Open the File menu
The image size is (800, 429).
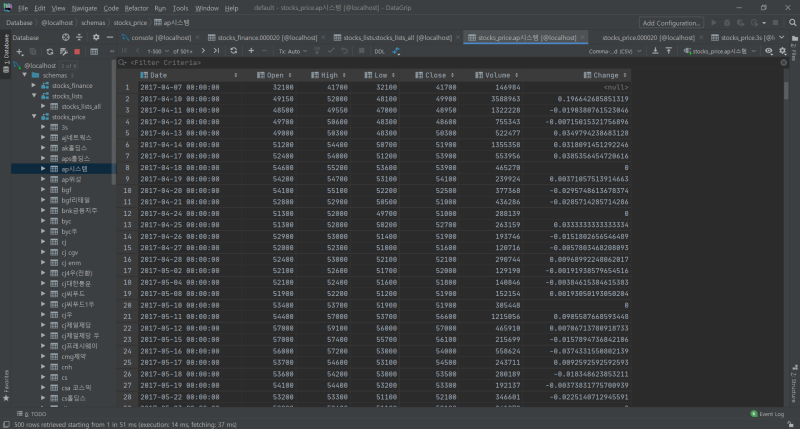tap(23, 8)
